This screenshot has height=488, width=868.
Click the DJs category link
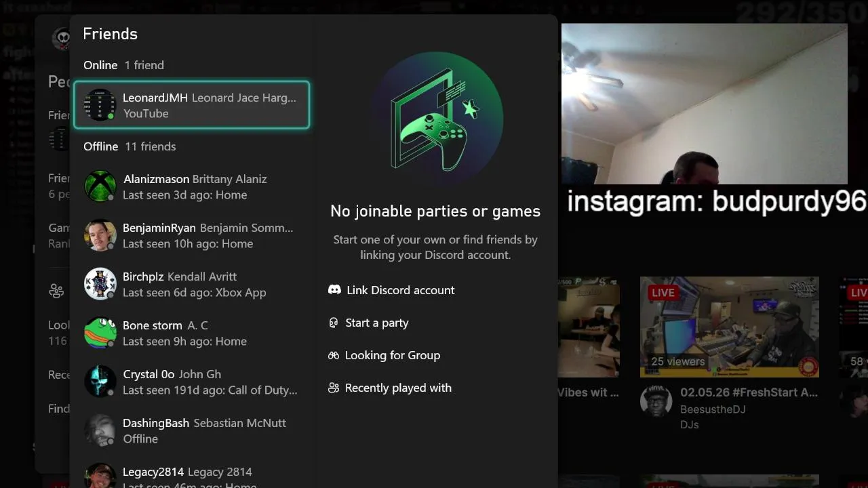(689, 424)
